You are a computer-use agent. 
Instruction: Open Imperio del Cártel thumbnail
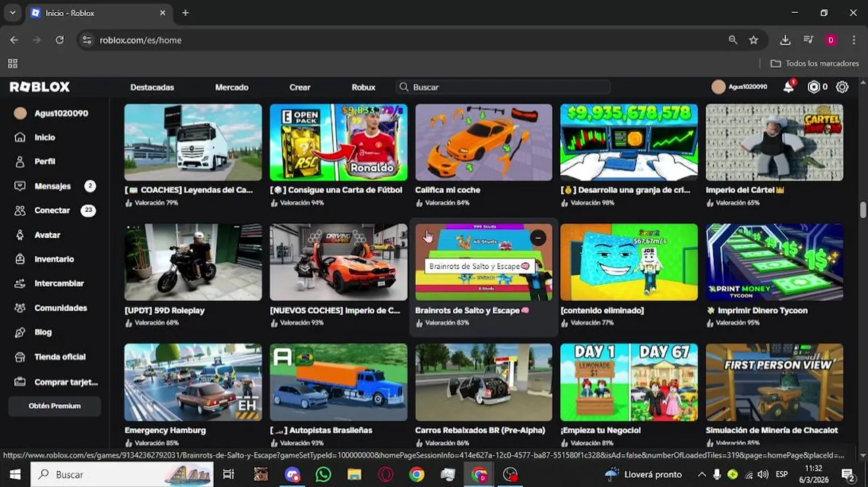pos(775,142)
